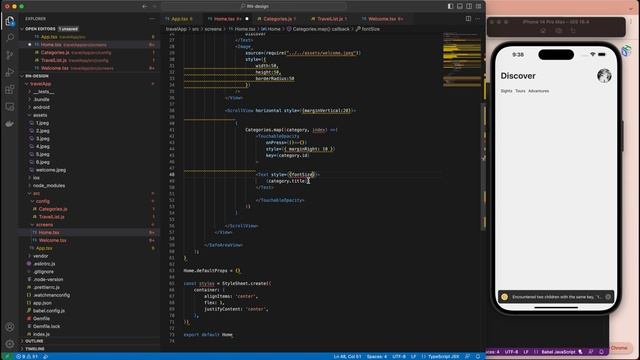Open the Run and Debug view

(x=10, y=72)
